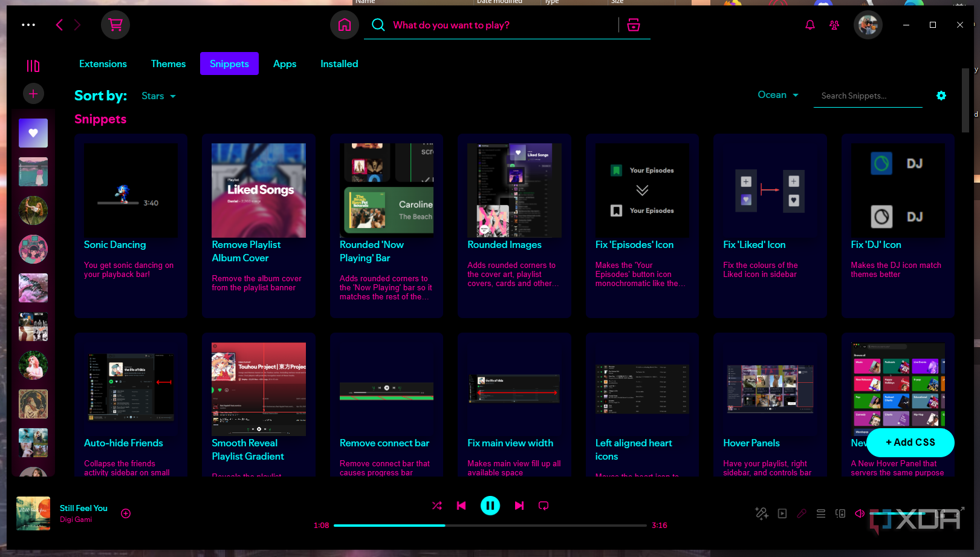Collapse Your Library icon
Image resolution: width=980 pixels, height=557 pixels.
tap(33, 65)
